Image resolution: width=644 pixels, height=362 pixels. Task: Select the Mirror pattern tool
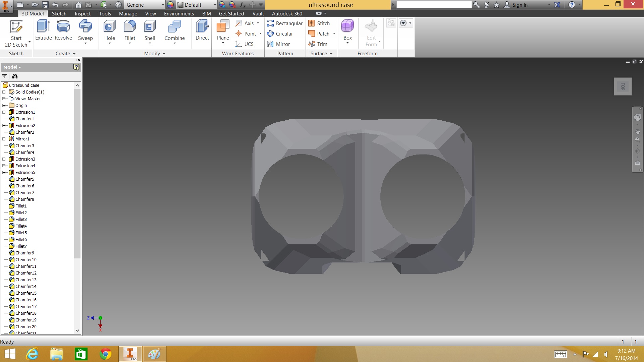278,44
